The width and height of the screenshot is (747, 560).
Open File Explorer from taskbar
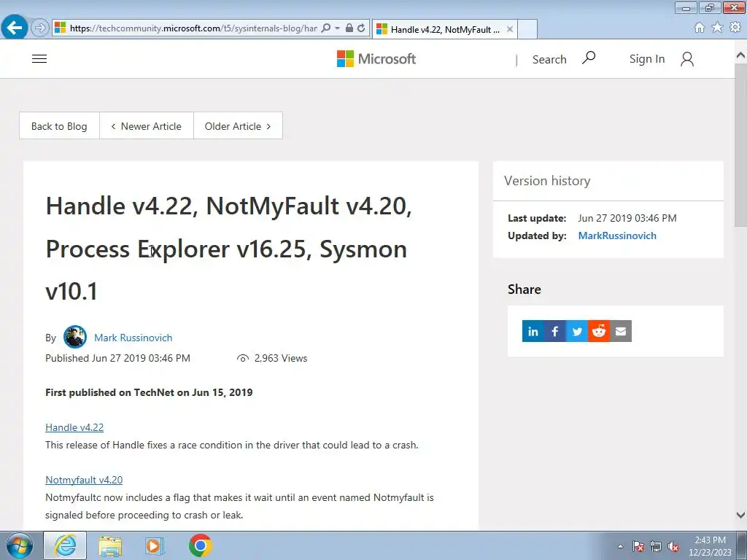(x=110, y=545)
